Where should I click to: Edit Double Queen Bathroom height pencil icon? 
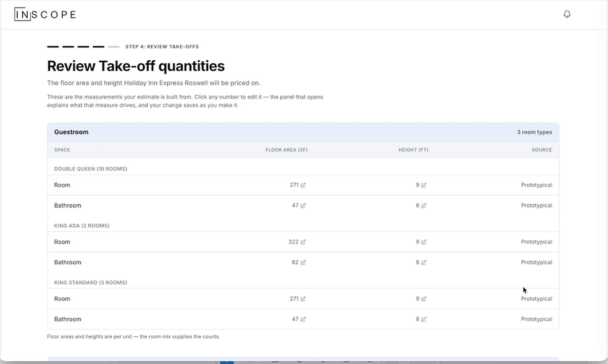[424, 206]
